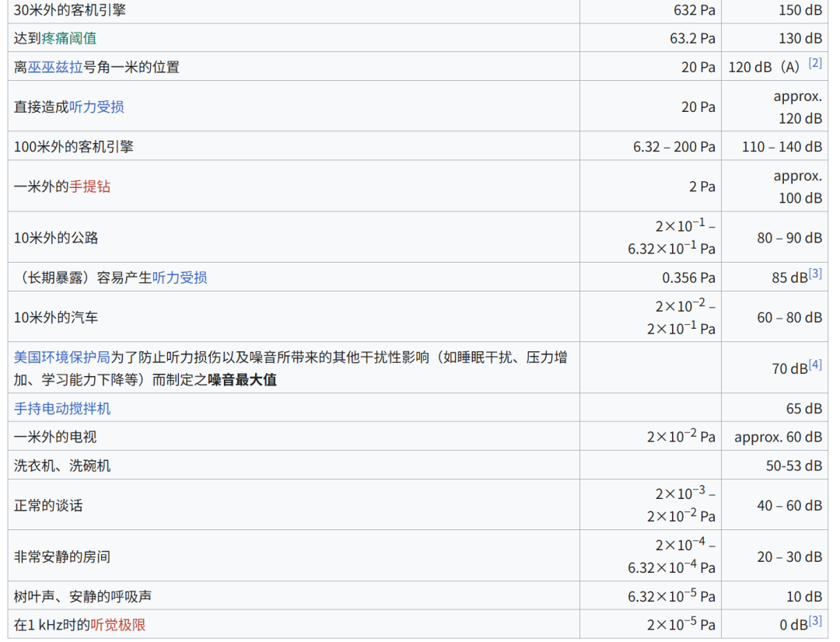Click the 6.32 – 200 Pa cell
840x642 pixels.
(674, 146)
